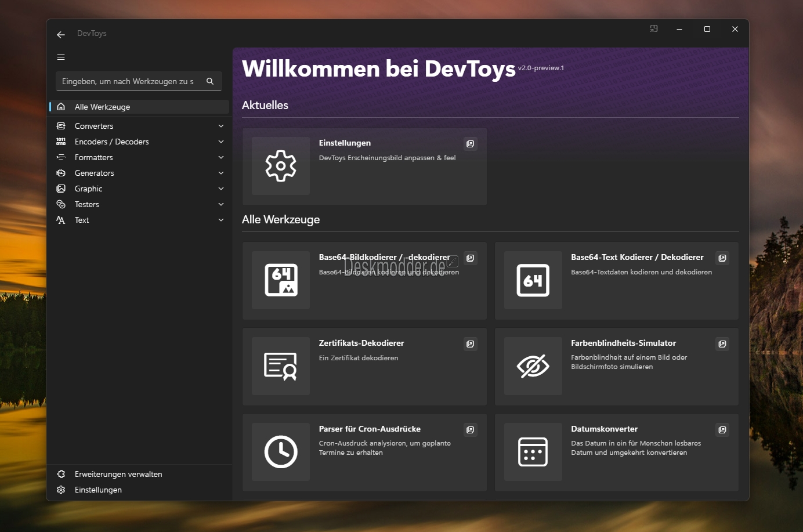Open Datumskonverter in new window
Screen dimensions: 803x532
click(722, 430)
